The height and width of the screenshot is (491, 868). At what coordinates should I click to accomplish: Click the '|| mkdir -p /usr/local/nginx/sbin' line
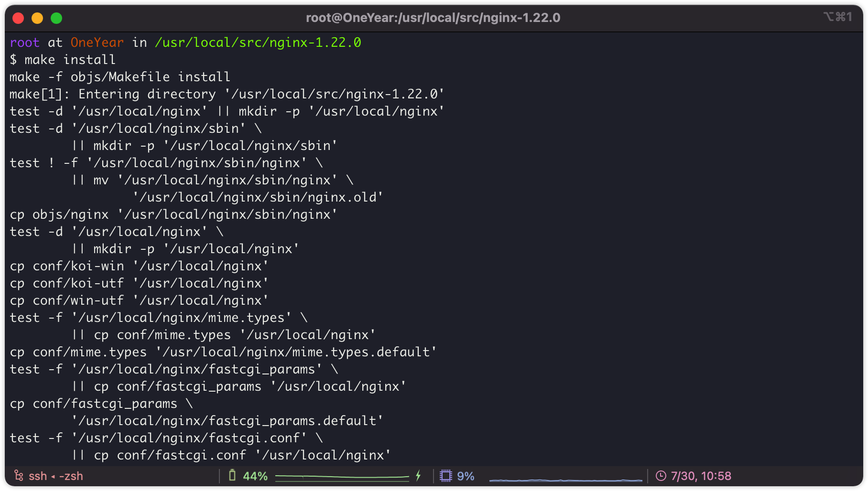click(x=205, y=146)
